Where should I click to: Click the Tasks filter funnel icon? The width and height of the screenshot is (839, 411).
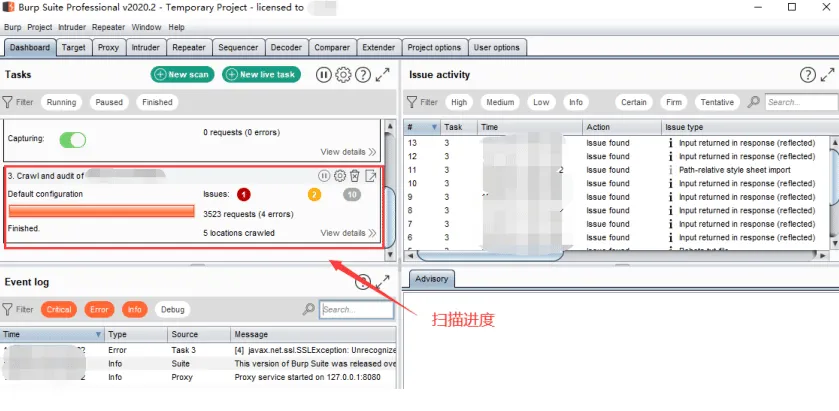(7, 102)
